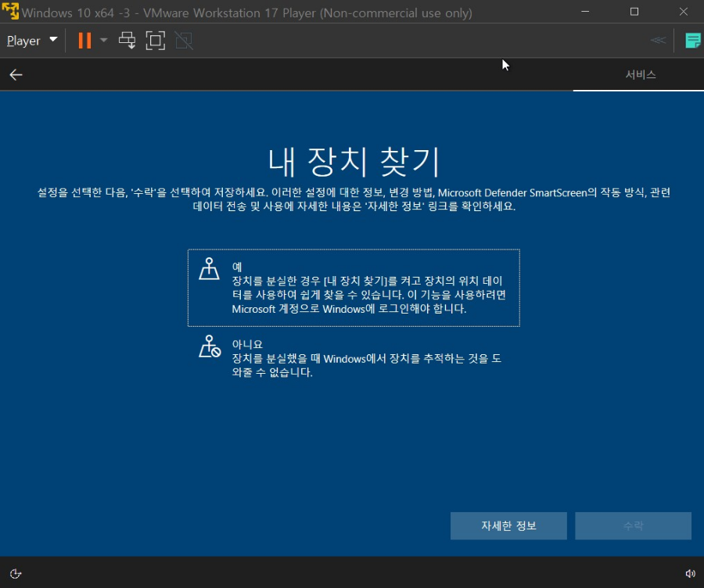Click the 내 장치 찾기 heading

click(x=354, y=162)
